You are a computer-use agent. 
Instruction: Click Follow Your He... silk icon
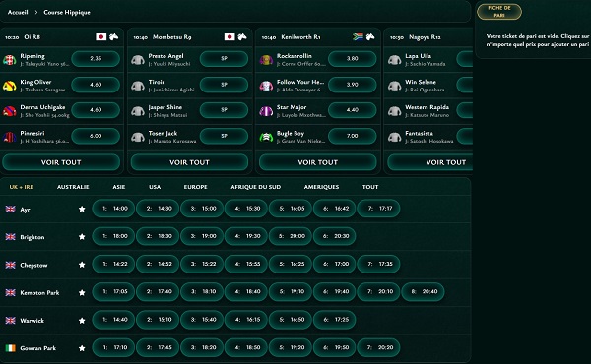(266, 86)
